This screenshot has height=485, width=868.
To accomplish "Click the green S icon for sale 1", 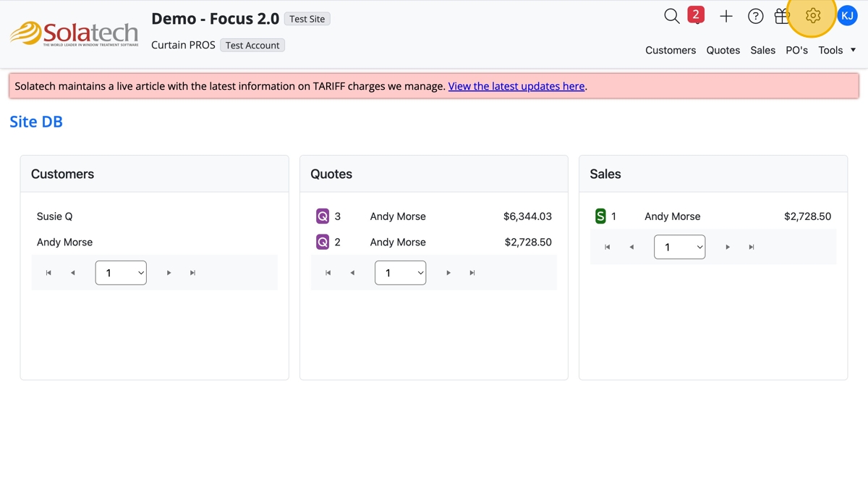I will (600, 216).
